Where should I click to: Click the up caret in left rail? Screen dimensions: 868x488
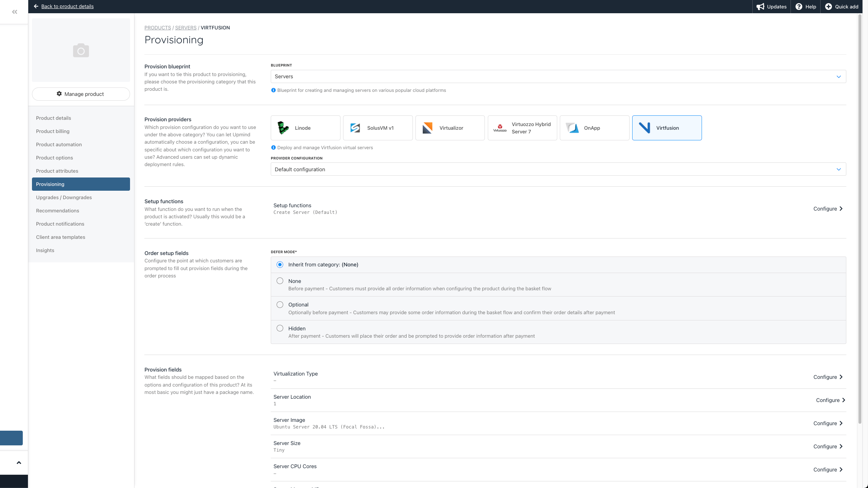coord(19,463)
